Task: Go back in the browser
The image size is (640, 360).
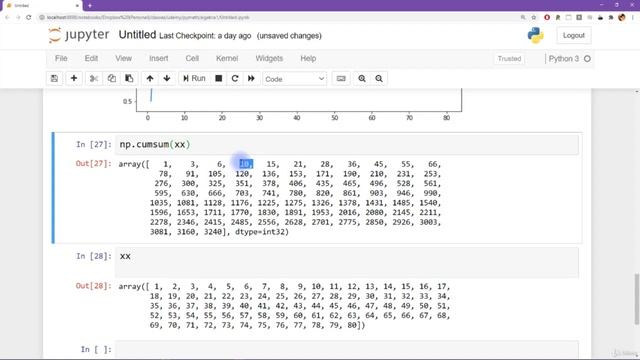Action: [x=7, y=18]
